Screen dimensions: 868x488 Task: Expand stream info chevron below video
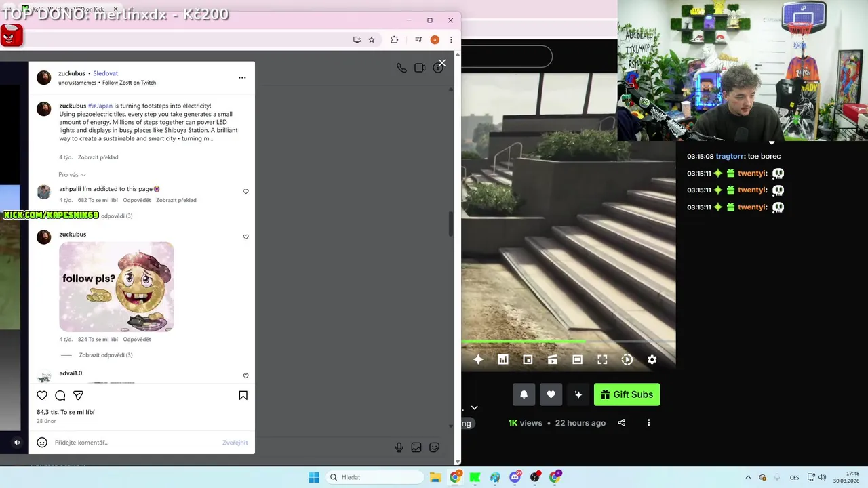(474, 408)
